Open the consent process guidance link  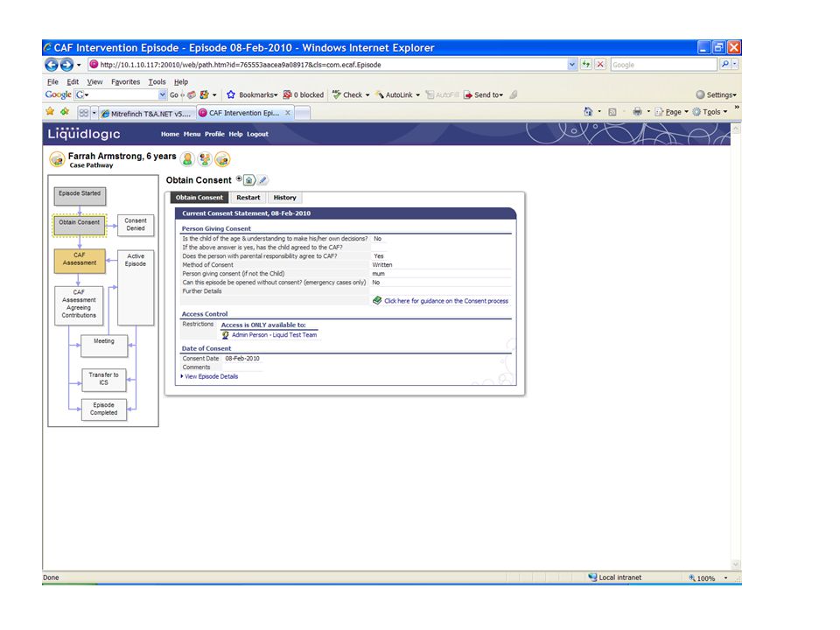445,301
